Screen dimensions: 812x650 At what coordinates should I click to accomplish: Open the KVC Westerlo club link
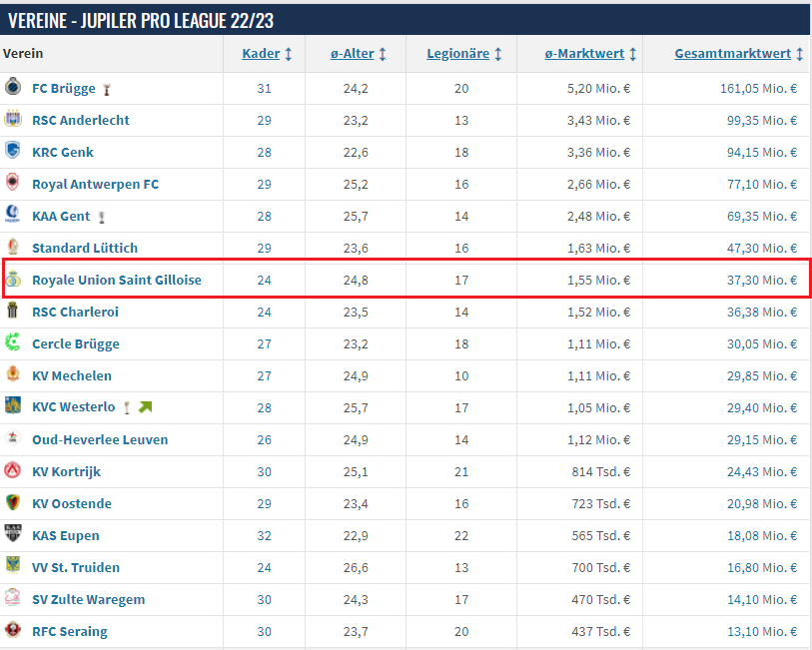pyautogui.click(x=74, y=407)
